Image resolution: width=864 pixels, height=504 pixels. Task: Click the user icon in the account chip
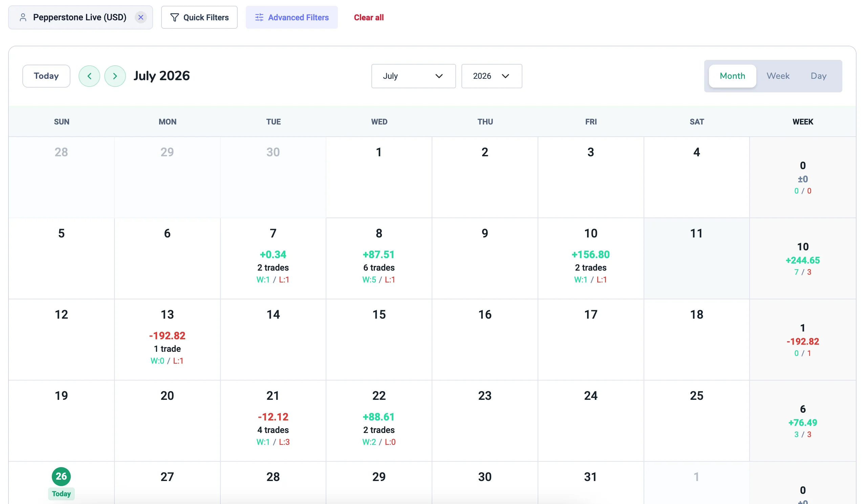23,18
